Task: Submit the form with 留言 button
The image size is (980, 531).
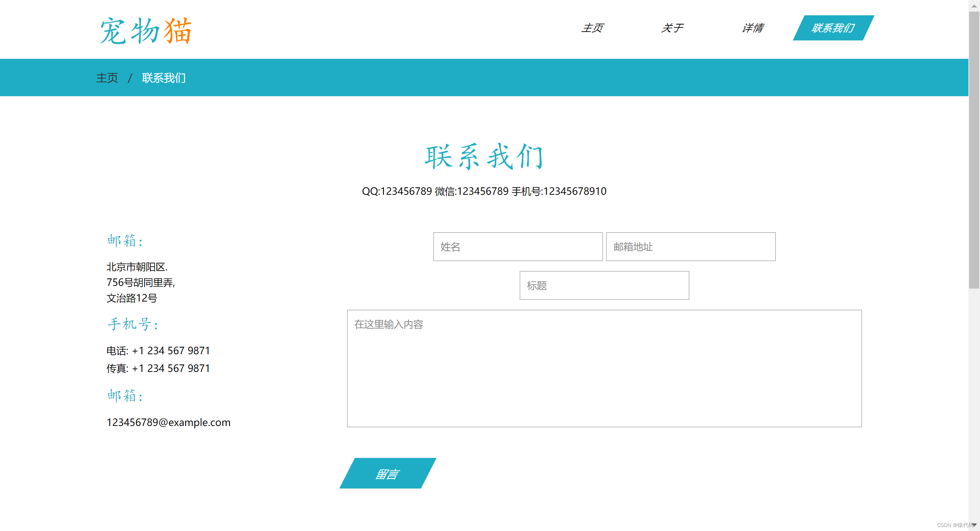Action: pyautogui.click(x=387, y=473)
